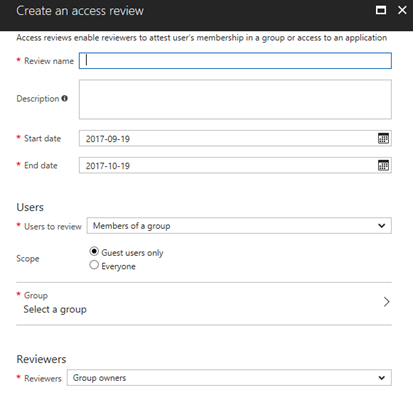Image resolution: width=413 pixels, height=398 pixels.
Task: Close the Create an access review blade
Action: [x=402, y=10]
